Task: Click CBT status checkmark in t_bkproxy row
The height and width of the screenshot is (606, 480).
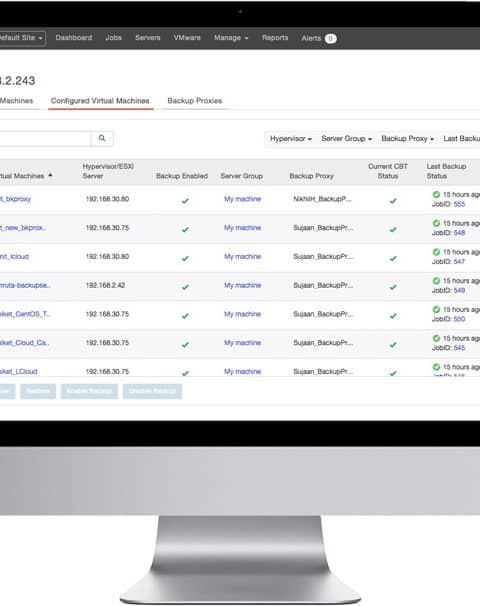Action: pyautogui.click(x=393, y=201)
